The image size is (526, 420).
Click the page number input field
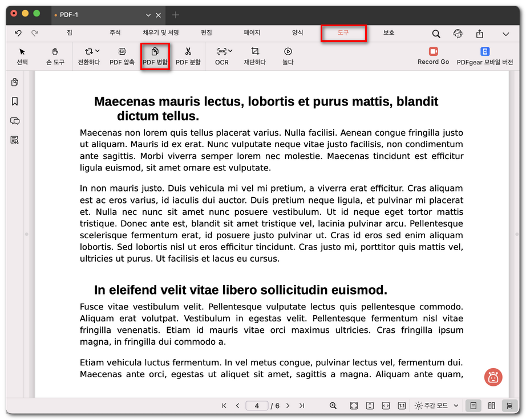click(x=257, y=406)
